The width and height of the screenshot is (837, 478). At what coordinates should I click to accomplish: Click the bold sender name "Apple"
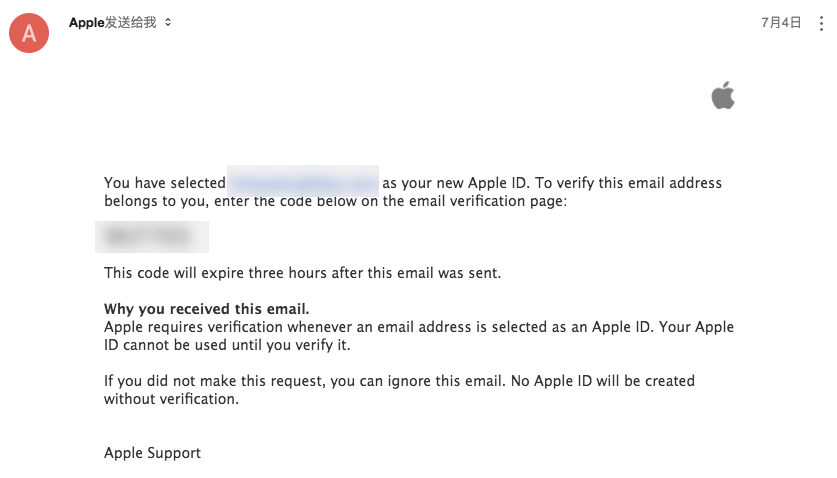(x=87, y=22)
